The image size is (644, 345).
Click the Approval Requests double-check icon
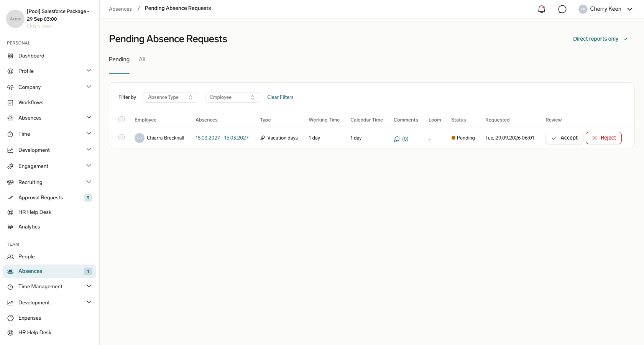click(10, 198)
